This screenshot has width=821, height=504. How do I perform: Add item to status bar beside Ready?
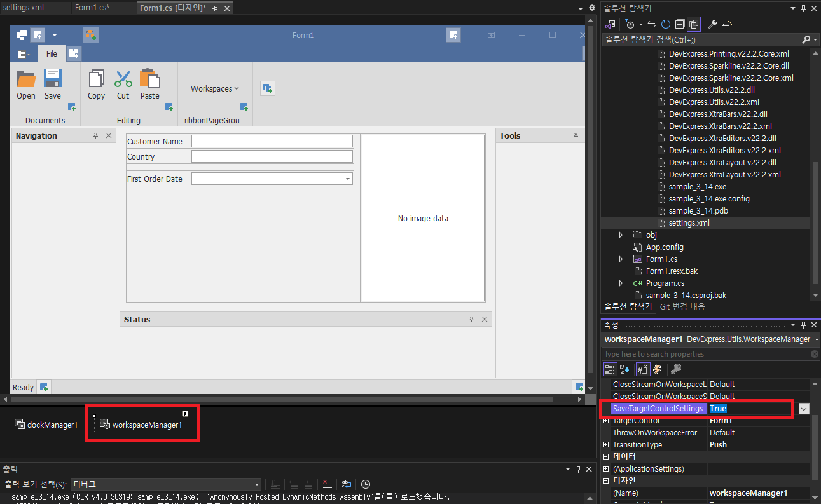pos(44,386)
